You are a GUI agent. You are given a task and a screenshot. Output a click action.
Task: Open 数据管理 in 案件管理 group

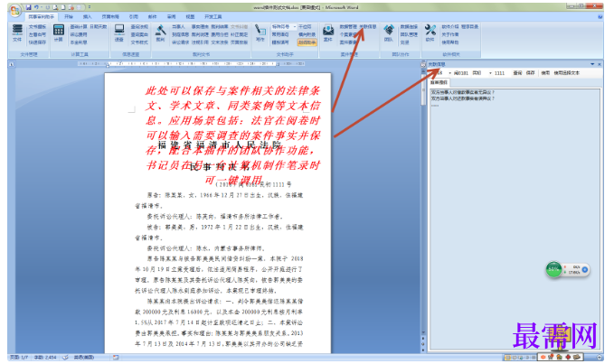(348, 26)
